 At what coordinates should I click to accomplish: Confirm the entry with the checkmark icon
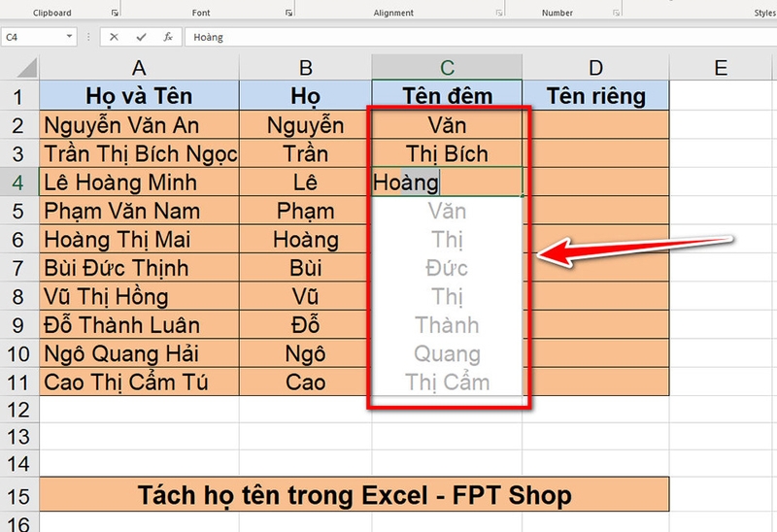point(141,37)
